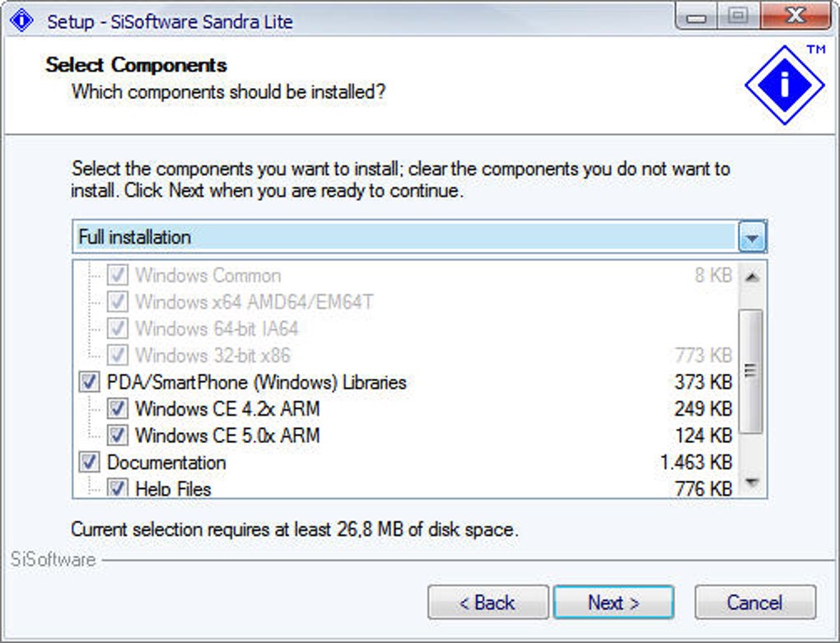Open the installation type dropdown arrow
This screenshot has height=643, width=840.
tap(753, 238)
